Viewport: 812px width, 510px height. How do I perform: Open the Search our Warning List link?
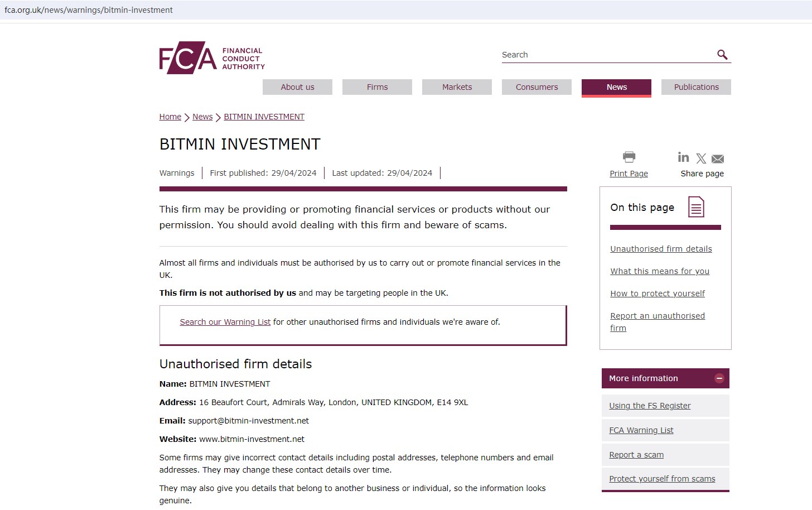[x=225, y=322]
